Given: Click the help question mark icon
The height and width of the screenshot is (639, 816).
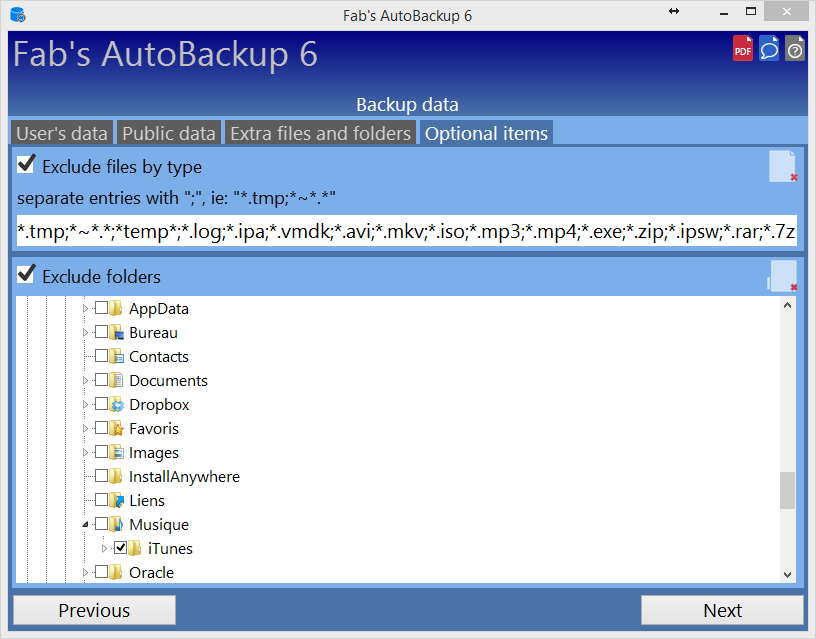Looking at the screenshot, I should tap(795, 48).
